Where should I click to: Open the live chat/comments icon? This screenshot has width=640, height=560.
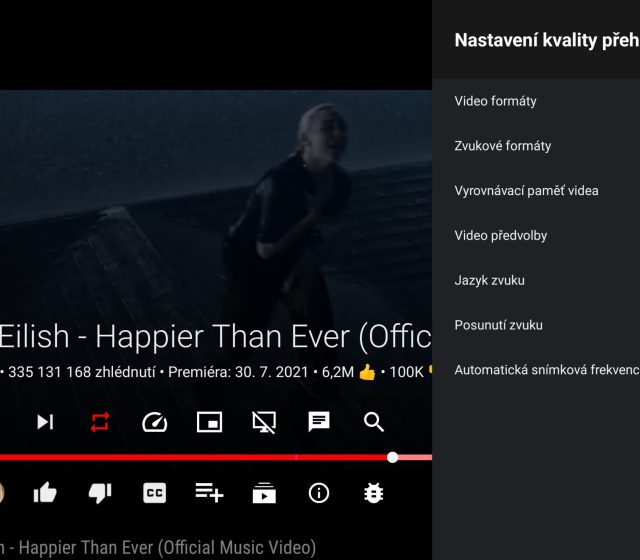coord(319,422)
